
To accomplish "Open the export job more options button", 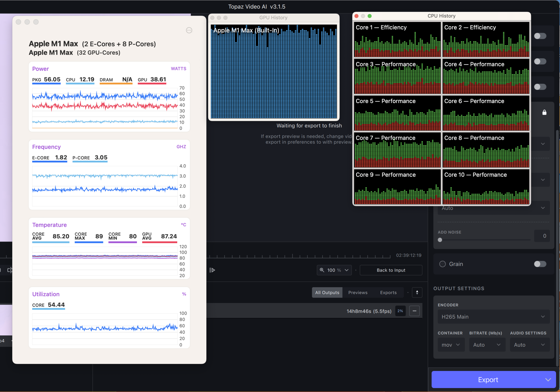I will tap(414, 311).
